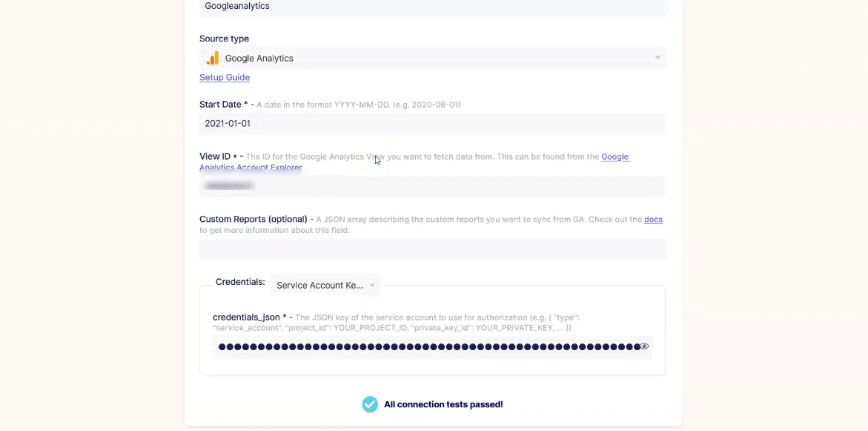
Task: Click the 'Source type' label
Action: point(224,39)
